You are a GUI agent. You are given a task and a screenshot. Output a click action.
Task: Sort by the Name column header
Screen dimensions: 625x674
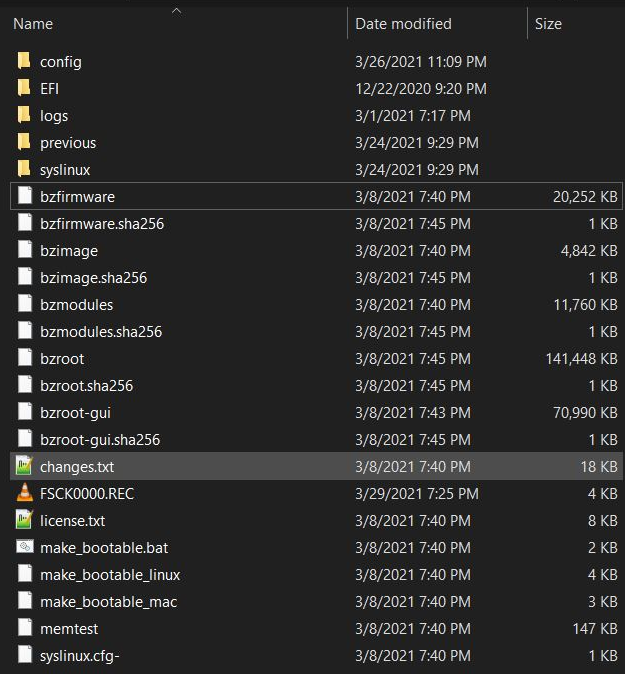coord(33,24)
